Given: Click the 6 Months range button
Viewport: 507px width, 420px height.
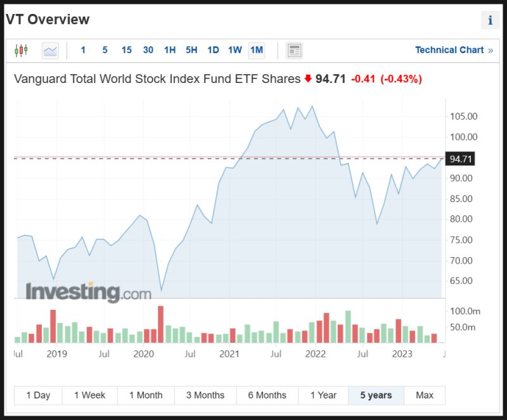Looking at the screenshot, I should tap(267, 395).
